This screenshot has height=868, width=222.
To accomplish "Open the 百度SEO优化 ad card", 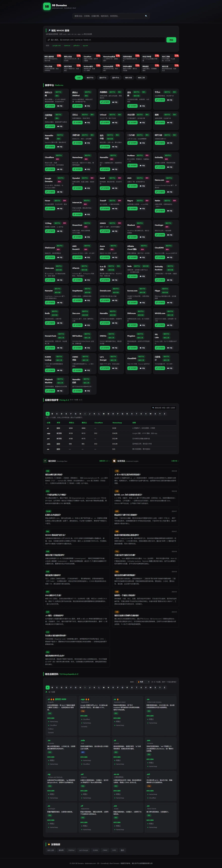I will [131, 59].
